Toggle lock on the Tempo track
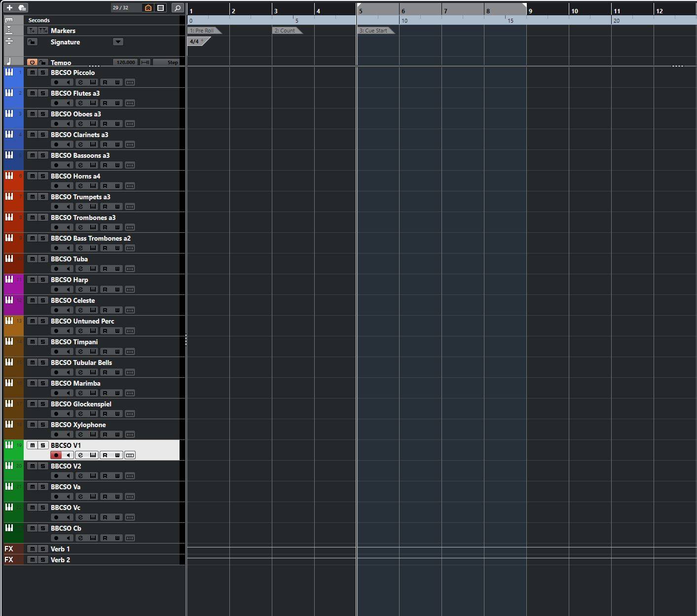The width and height of the screenshot is (697, 616). click(x=43, y=62)
